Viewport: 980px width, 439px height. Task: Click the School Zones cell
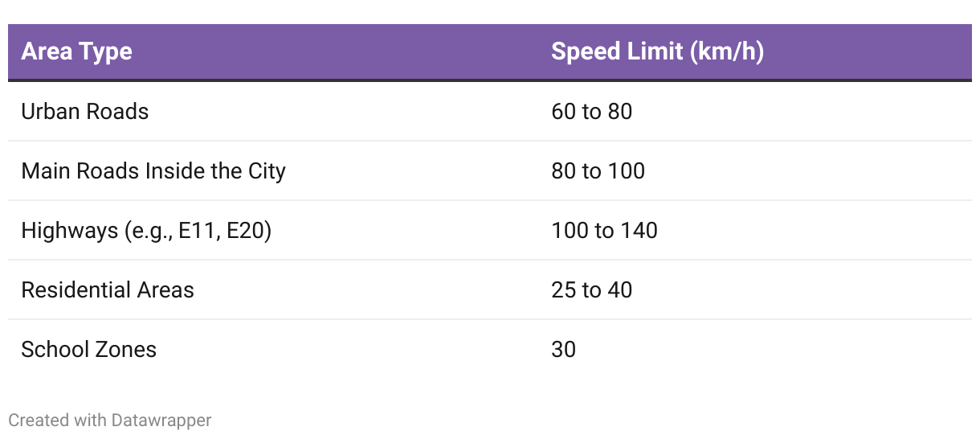(x=89, y=349)
